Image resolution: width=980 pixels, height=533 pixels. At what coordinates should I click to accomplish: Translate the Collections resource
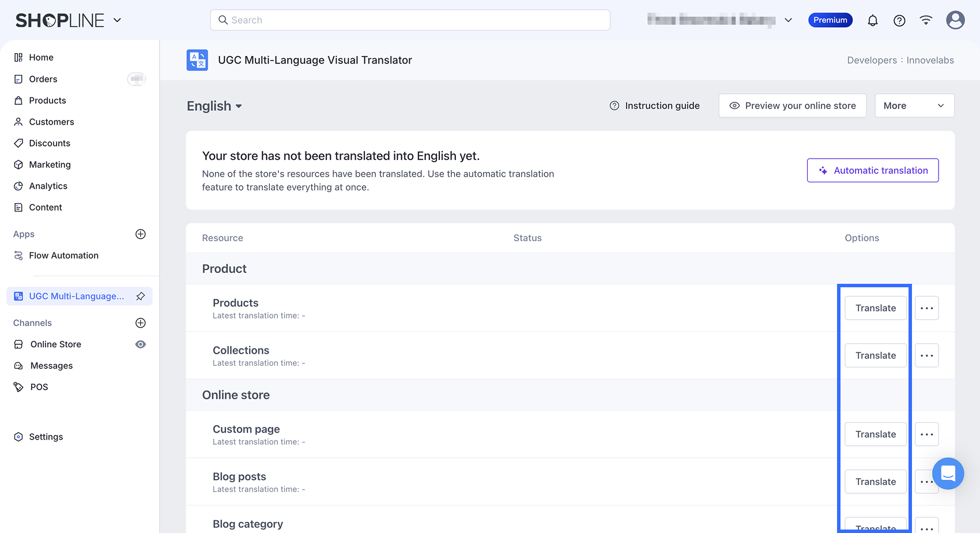(875, 355)
